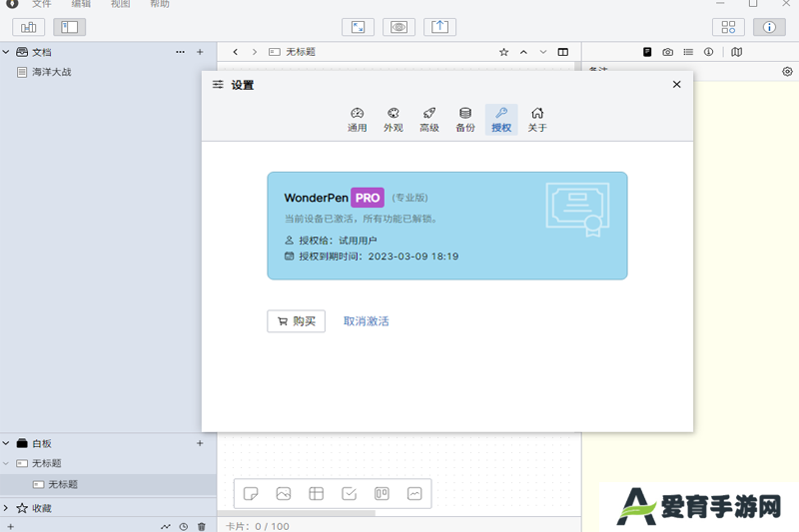Image resolution: width=799 pixels, height=532 pixels.
Task: Open the snapshot camera icon
Action: [x=667, y=52]
